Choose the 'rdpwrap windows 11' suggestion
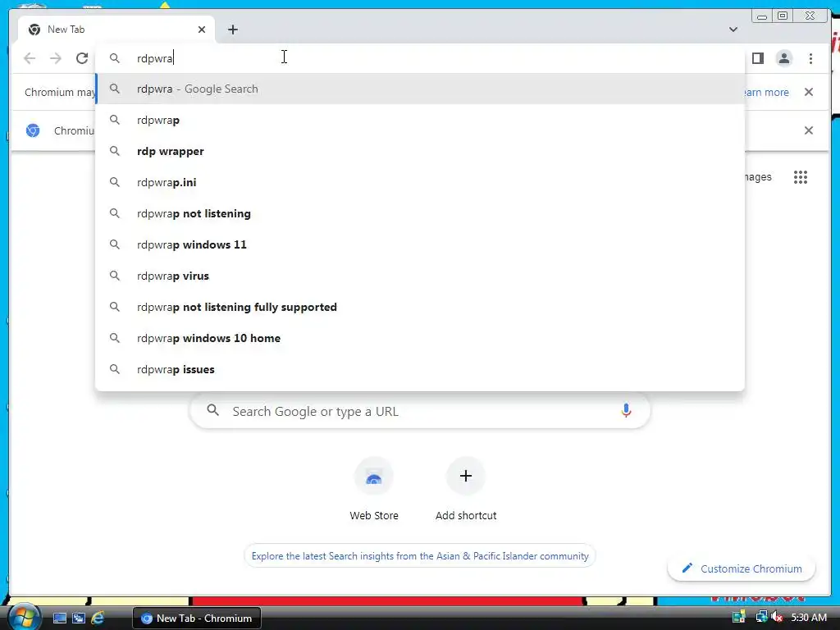 pyautogui.click(x=420, y=244)
